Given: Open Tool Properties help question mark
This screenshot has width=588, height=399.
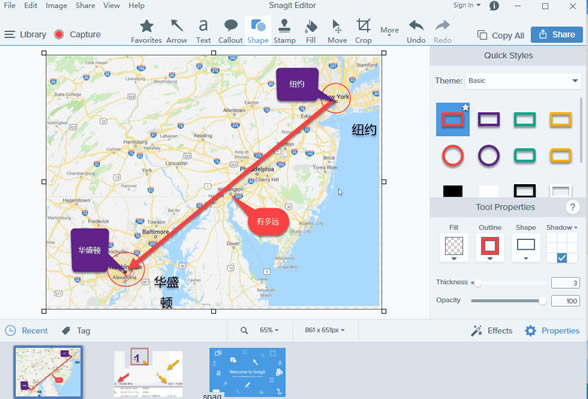Looking at the screenshot, I should (572, 207).
